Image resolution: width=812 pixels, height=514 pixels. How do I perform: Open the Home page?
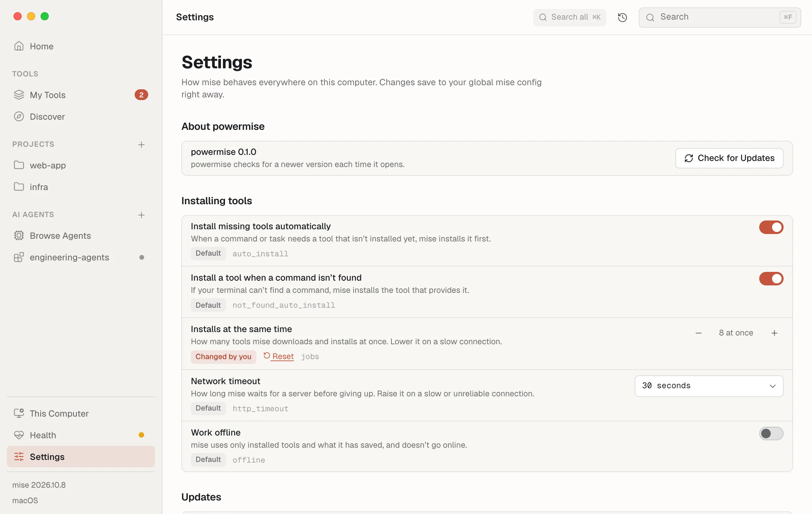[81, 46]
